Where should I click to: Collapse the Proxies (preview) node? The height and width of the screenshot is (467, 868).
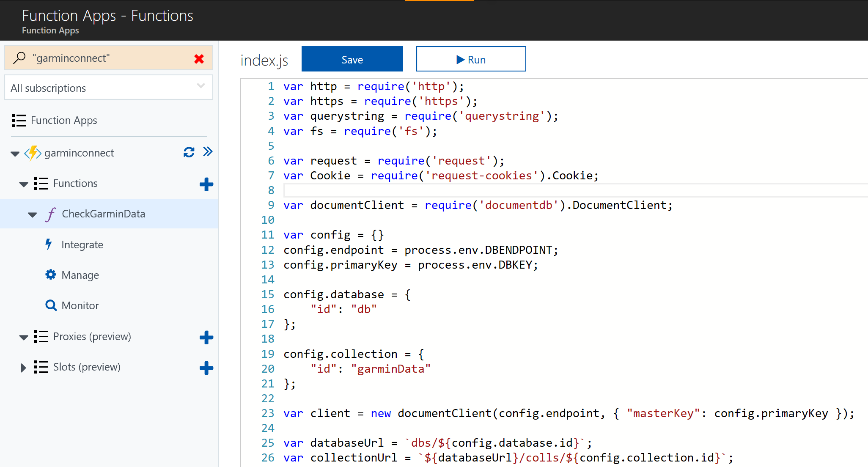click(x=24, y=337)
